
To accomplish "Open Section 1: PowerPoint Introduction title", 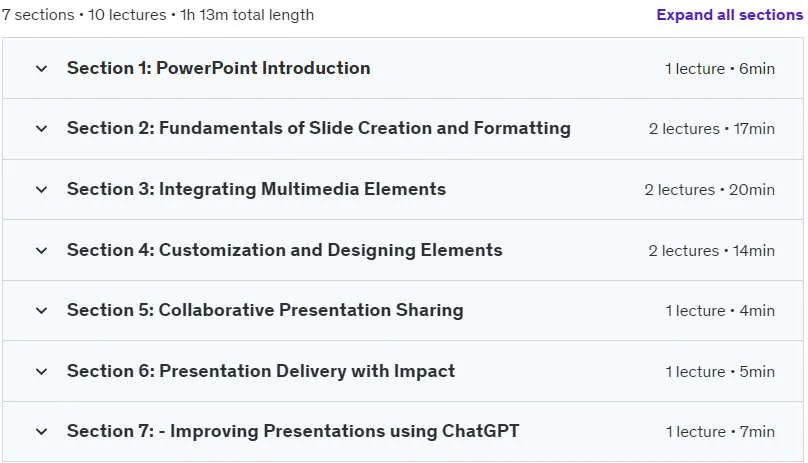I will (x=218, y=68).
